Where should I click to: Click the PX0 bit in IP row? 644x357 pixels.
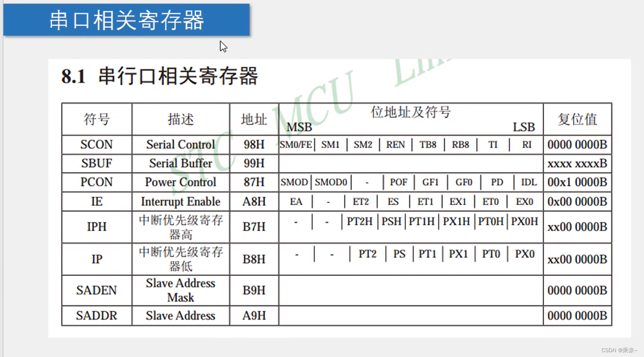(524, 254)
